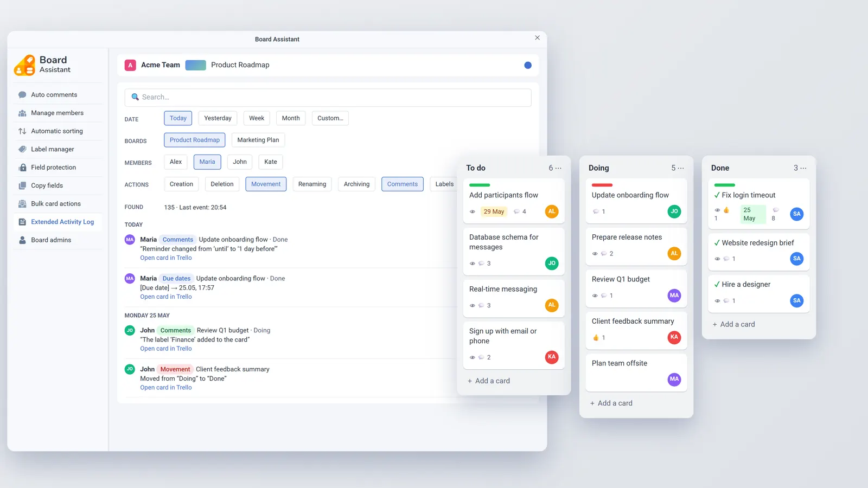Click AL avatar on Add participants flow card

point(552,211)
